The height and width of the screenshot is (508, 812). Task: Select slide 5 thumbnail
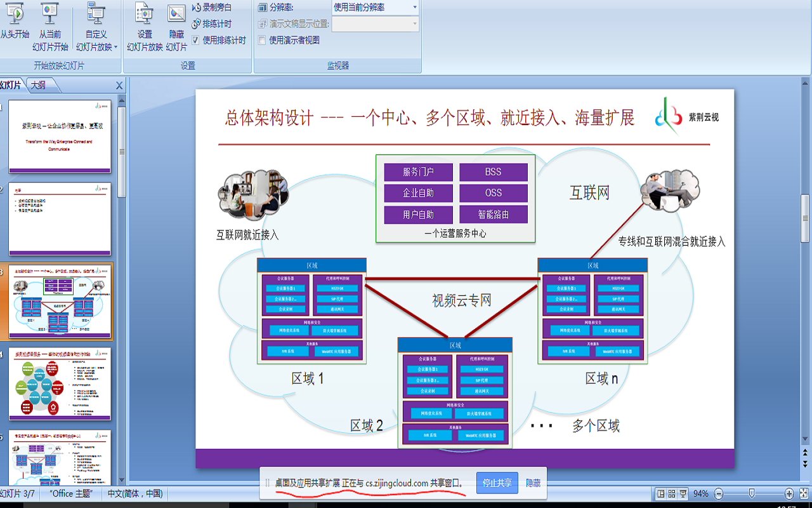click(60, 457)
